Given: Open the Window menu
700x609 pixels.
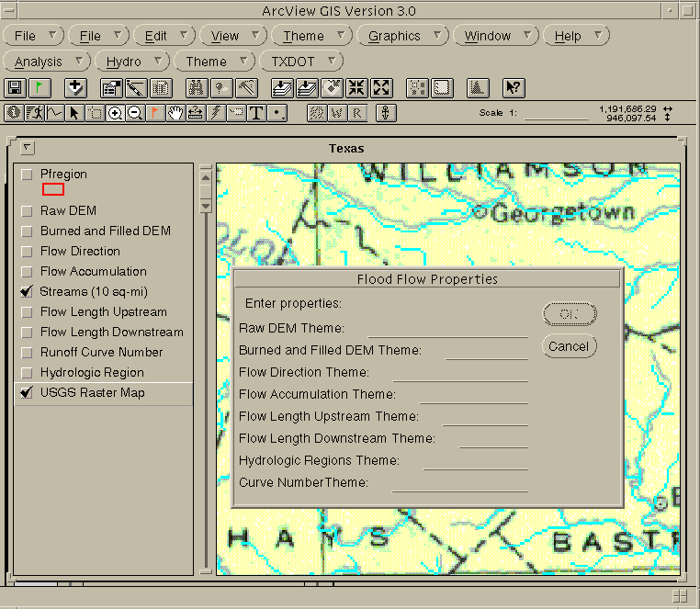Looking at the screenshot, I should click(x=496, y=36).
